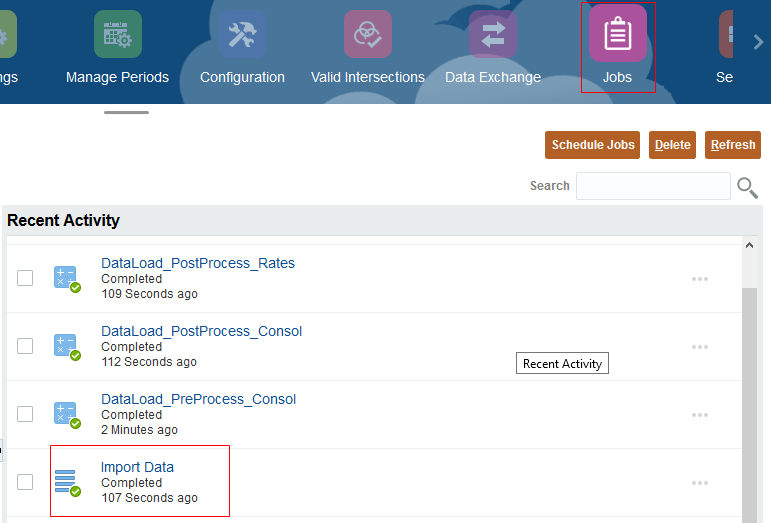Click the Schedule Jobs button
771x523 pixels.
(x=593, y=145)
